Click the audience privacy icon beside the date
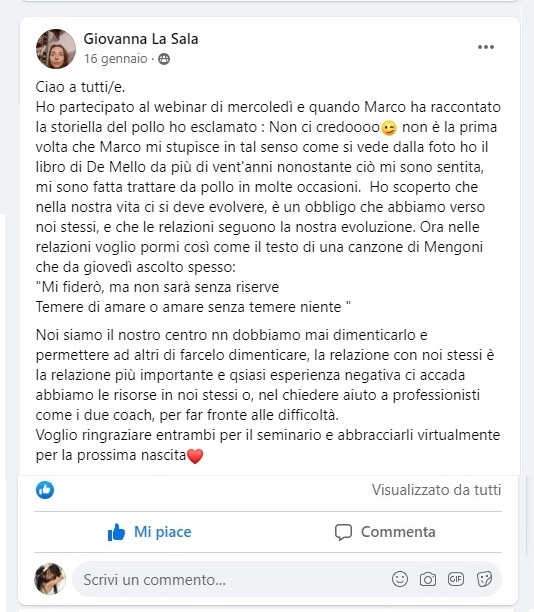The height and width of the screenshot is (612, 534). [164, 59]
